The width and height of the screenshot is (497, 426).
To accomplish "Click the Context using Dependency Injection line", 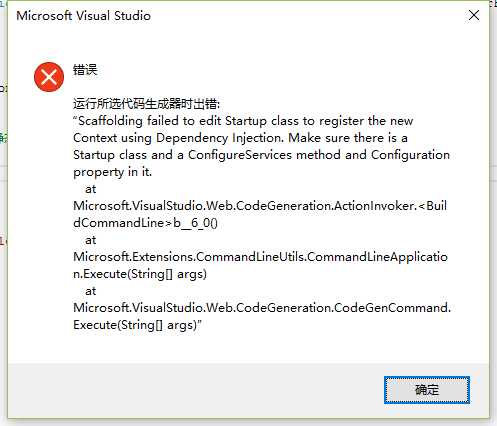I will tap(240, 138).
